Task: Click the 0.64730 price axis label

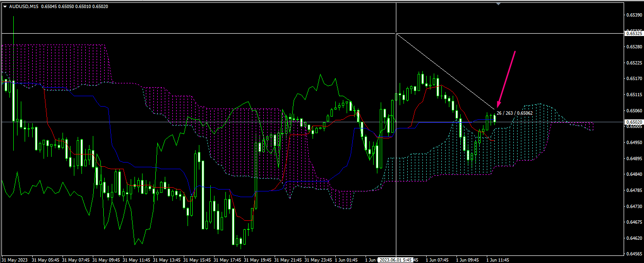Action: [x=634, y=207]
